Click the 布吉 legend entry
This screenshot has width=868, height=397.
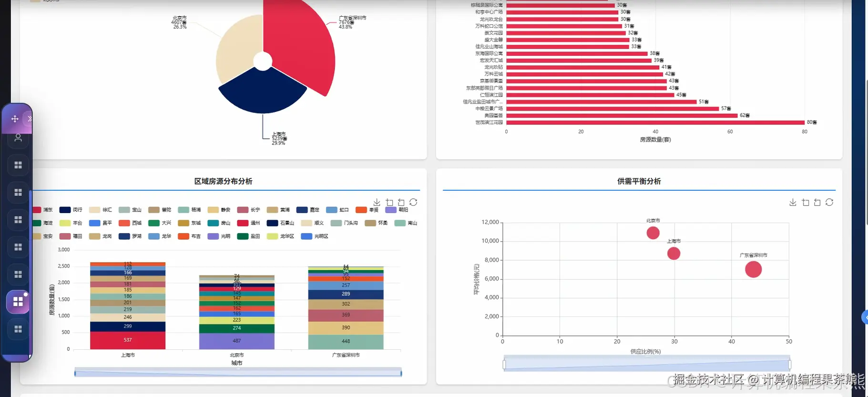tap(189, 236)
